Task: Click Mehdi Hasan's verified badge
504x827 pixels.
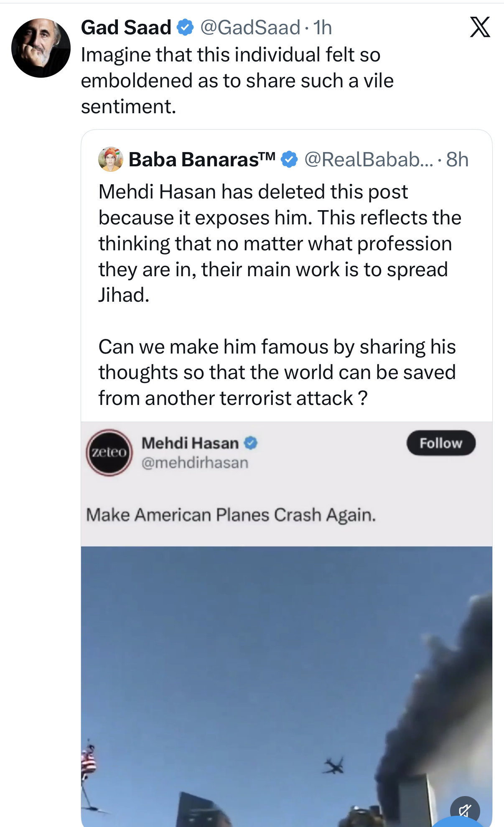Action: coord(250,443)
